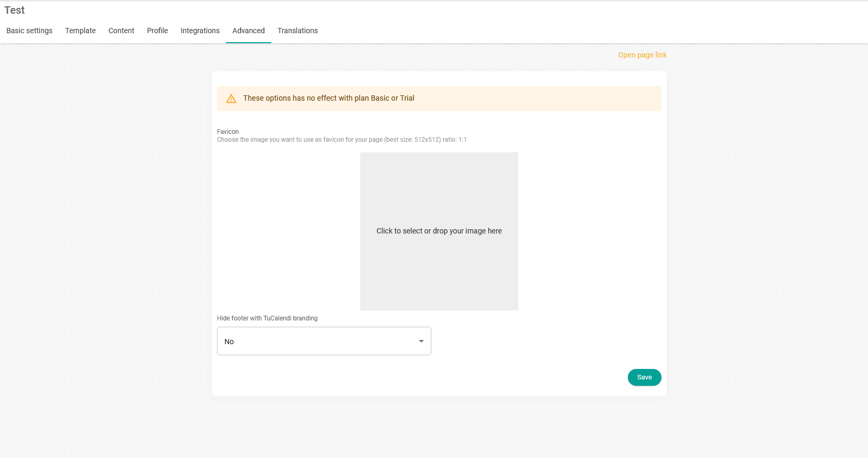Open the Template tab
868x458 pixels.
(81, 31)
